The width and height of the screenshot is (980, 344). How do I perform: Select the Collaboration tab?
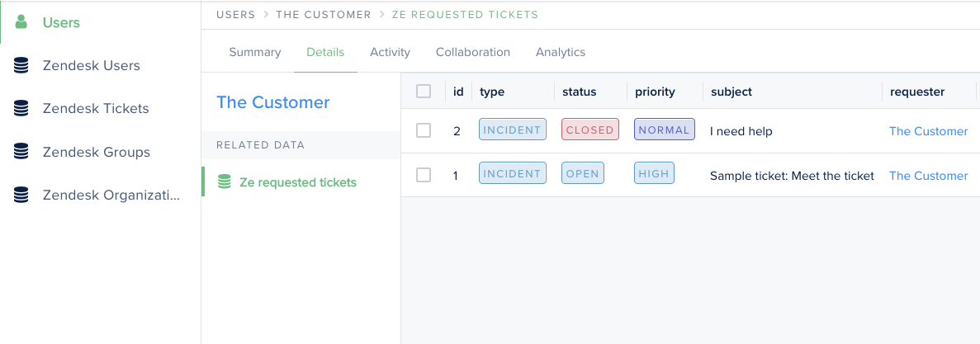pyautogui.click(x=473, y=53)
